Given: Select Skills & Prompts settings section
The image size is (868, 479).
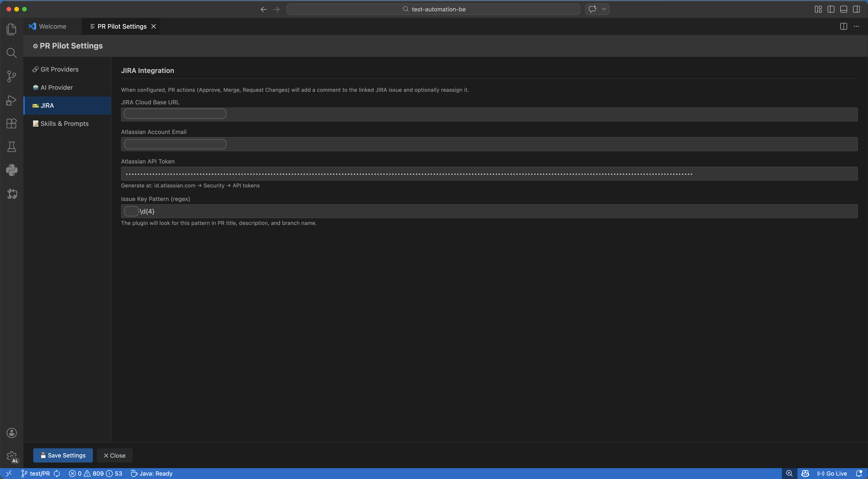Looking at the screenshot, I should click(x=64, y=123).
